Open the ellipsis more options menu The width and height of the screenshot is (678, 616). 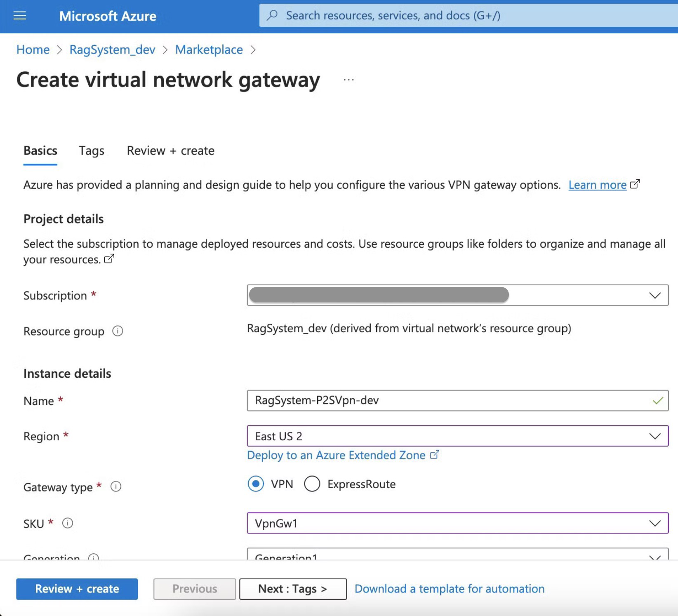pos(348,80)
